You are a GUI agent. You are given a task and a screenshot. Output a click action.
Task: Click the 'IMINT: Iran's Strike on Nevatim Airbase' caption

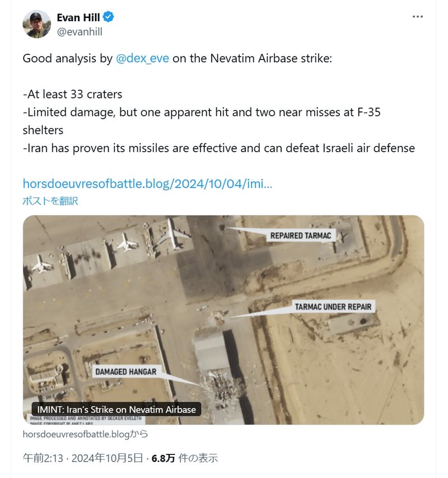(x=116, y=409)
